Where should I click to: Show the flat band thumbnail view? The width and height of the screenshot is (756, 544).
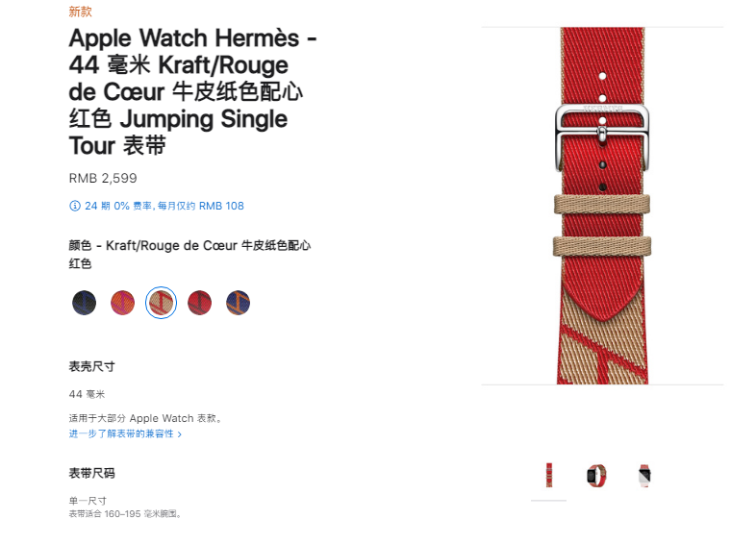(548, 475)
